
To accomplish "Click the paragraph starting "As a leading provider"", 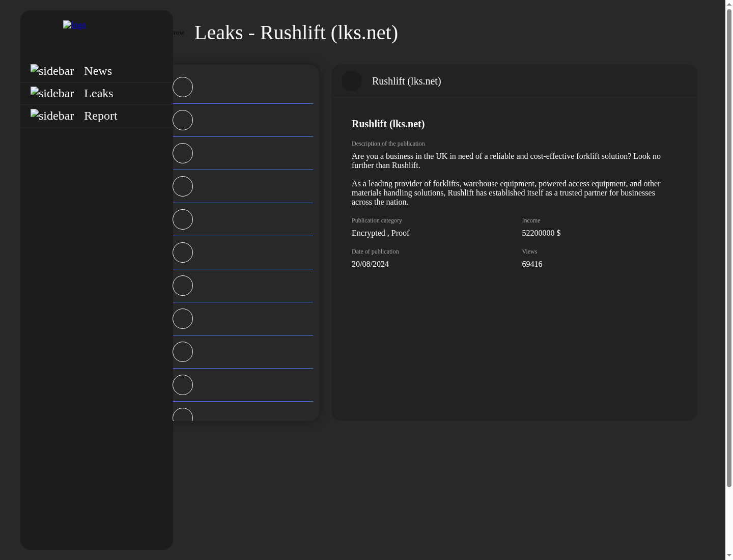I will pyautogui.click(x=506, y=193).
